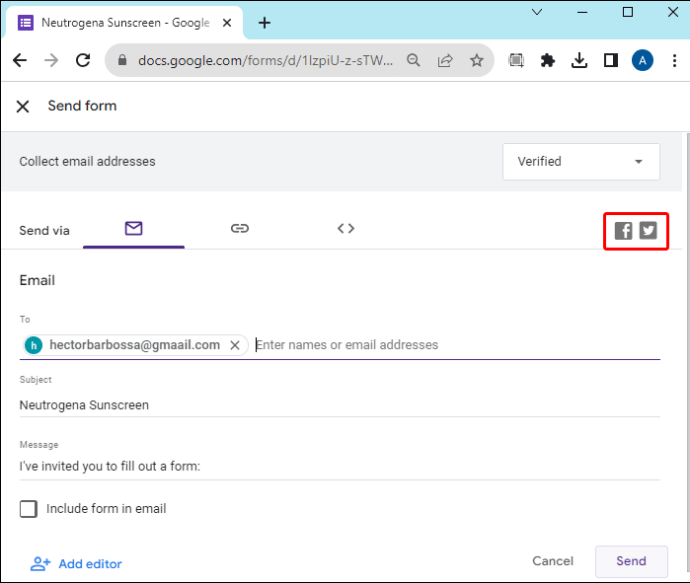Viewport: 690px width, 583px height.
Task: Edit the Message text field
Action: click(x=340, y=466)
